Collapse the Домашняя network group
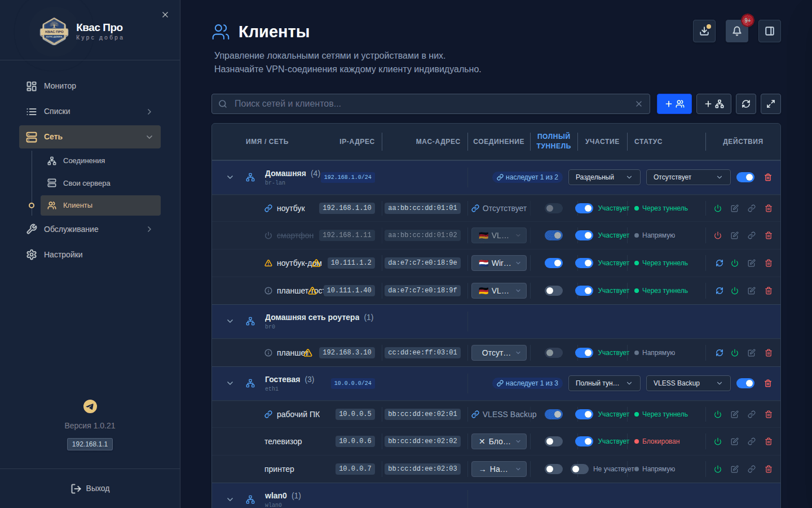Screen dimensions: 812x508 point(230,177)
